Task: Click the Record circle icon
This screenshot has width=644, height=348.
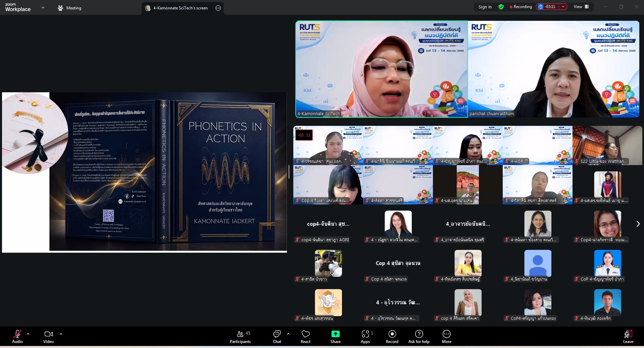Action: point(392,334)
